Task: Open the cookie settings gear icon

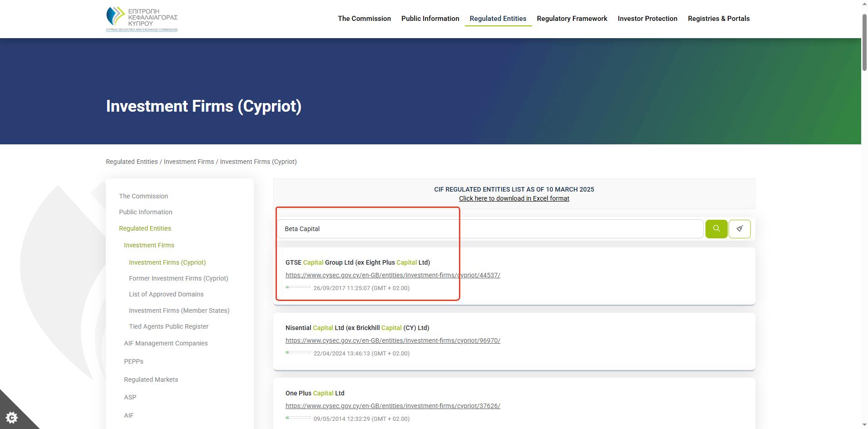Action: pyautogui.click(x=12, y=417)
